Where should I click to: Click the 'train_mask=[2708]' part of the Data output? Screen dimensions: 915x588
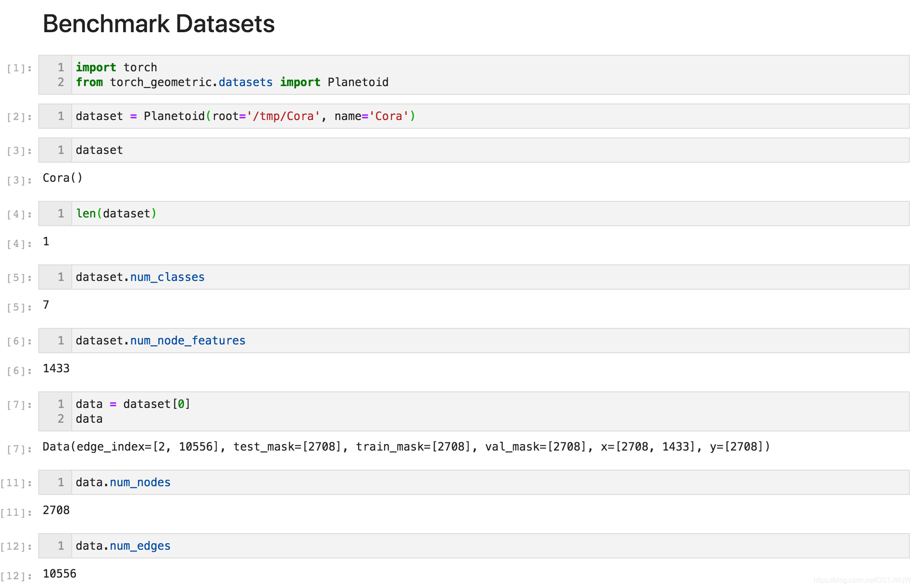tap(413, 447)
